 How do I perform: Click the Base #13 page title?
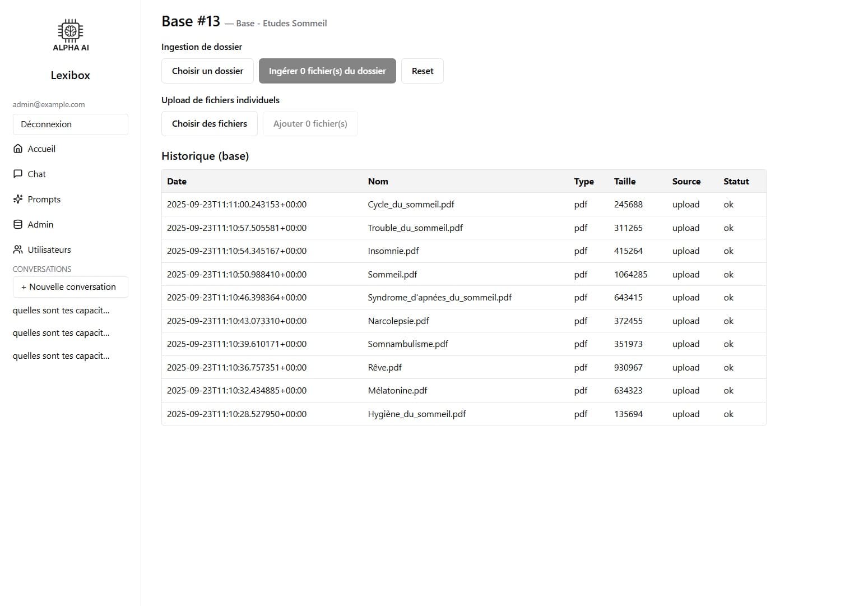191,21
